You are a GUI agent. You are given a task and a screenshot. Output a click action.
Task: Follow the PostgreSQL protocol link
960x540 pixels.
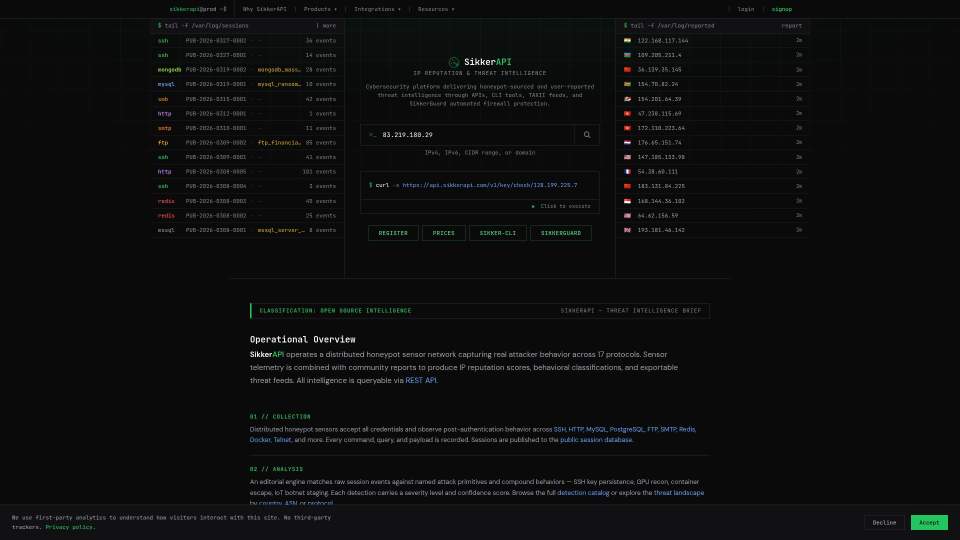(x=626, y=429)
